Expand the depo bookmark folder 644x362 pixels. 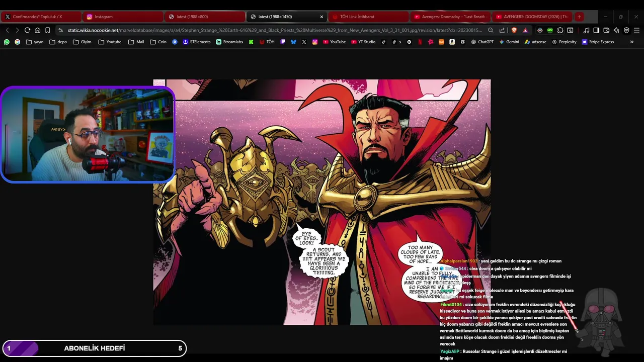[x=58, y=42]
